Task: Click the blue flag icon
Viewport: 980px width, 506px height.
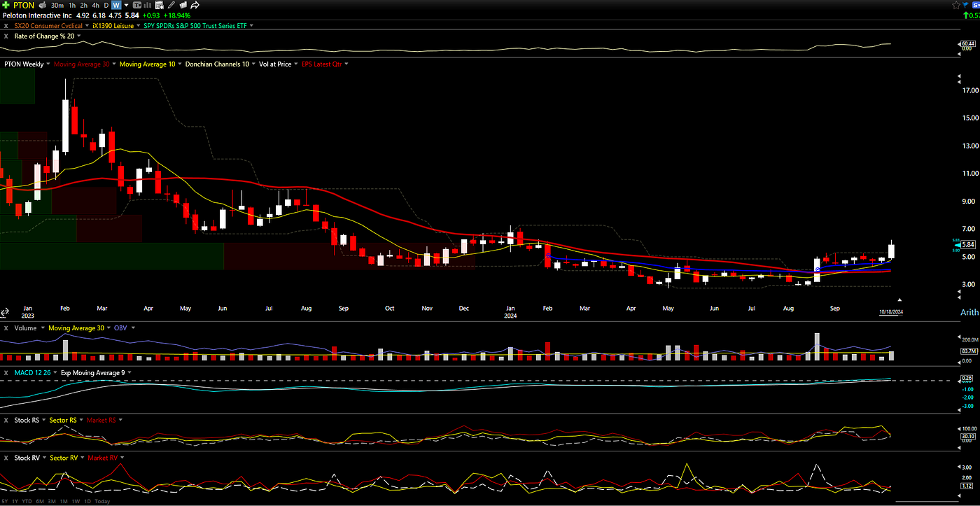Action: click(x=965, y=5)
